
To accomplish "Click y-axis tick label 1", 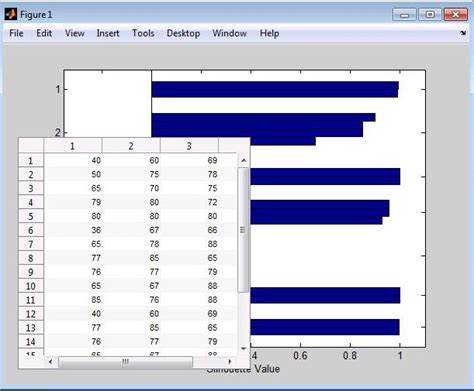I will [x=58, y=89].
